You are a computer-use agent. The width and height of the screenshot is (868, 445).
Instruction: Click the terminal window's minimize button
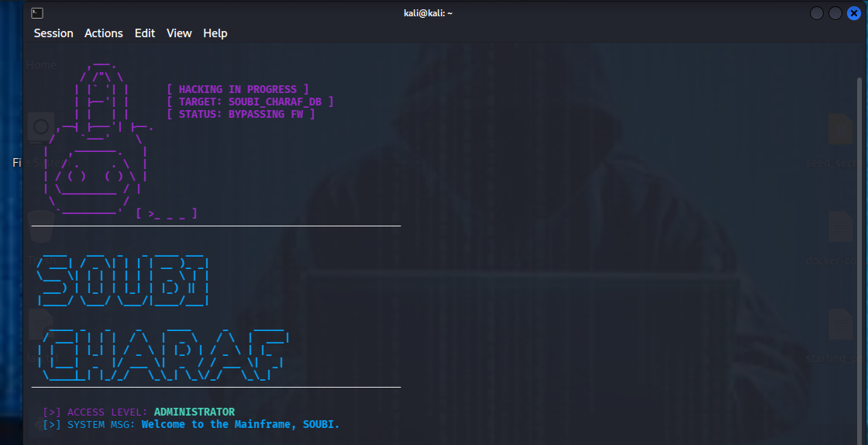click(817, 12)
